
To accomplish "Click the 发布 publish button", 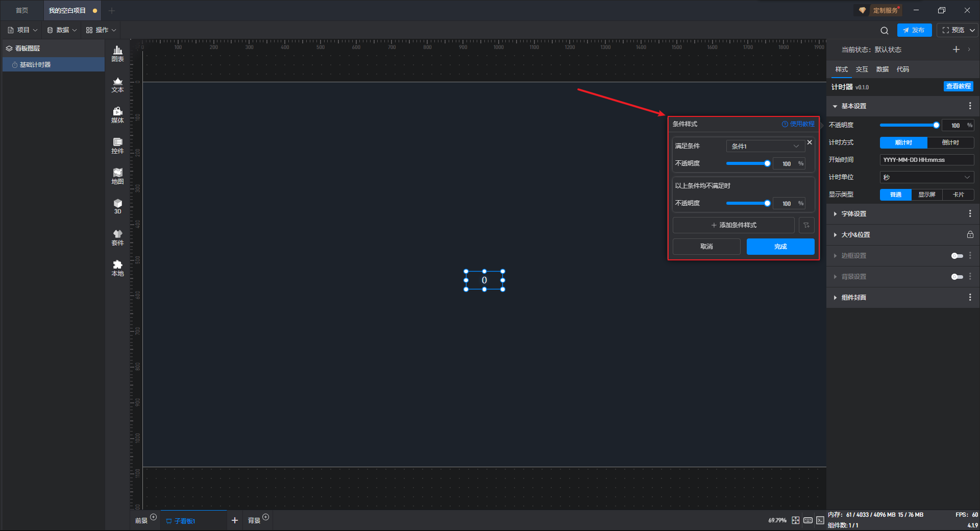I will [x=914, y=30].
